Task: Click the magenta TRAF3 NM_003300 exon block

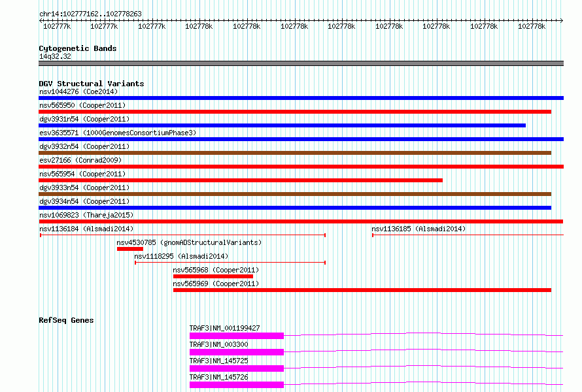Action: coord(237,352)
